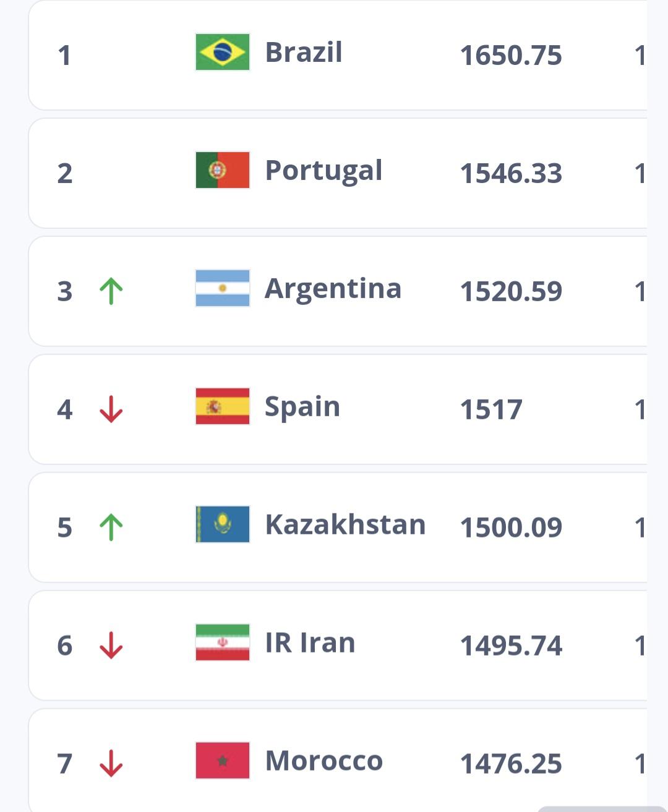Viewport: 668px width, 812px height.
Task: Open the Brazil team link
Action: pyautogui.click(x=304, y=53)
